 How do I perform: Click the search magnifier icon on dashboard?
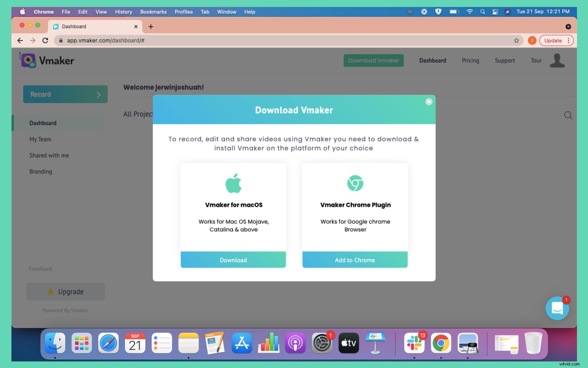[568, 115]
